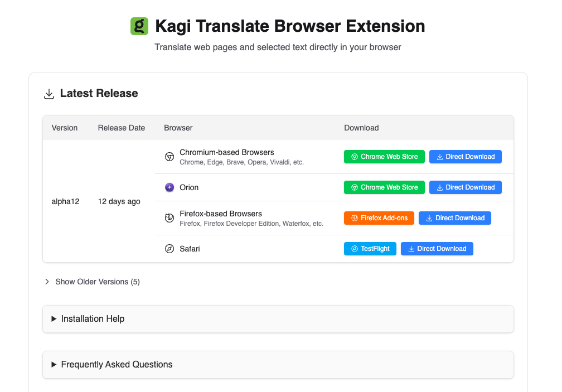Viewport: 562px width, 392px height.
Task: Select the Firefox browser icon
Action: pyautogui.click(x=169, y=218)
